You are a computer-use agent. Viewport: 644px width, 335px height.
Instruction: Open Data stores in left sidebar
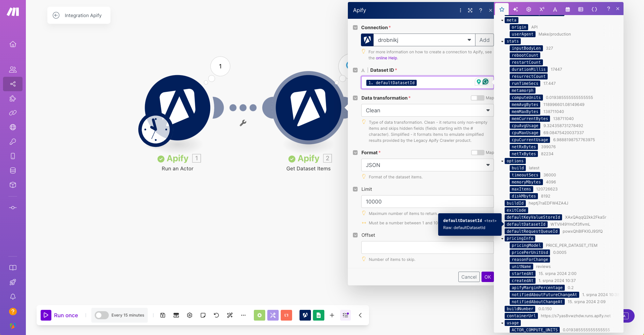[x=13, y=170]
